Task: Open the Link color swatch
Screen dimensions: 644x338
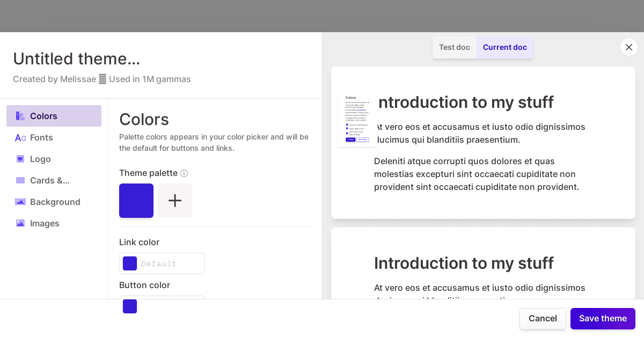Action: pos(130,263)
